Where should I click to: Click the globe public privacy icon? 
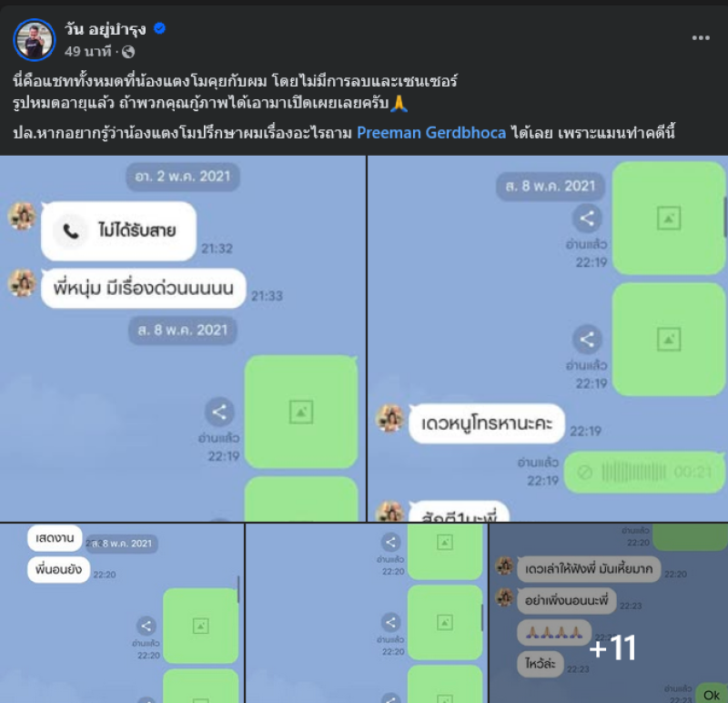(x=128, y=52)
